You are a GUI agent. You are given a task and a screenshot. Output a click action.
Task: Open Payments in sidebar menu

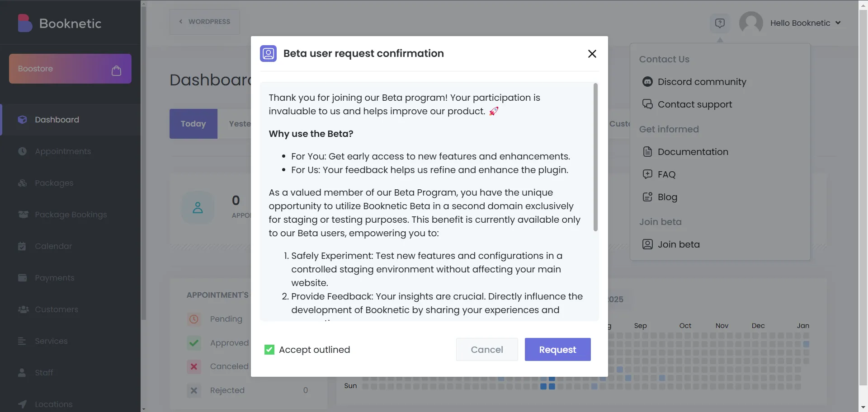[x=71, y=278]
